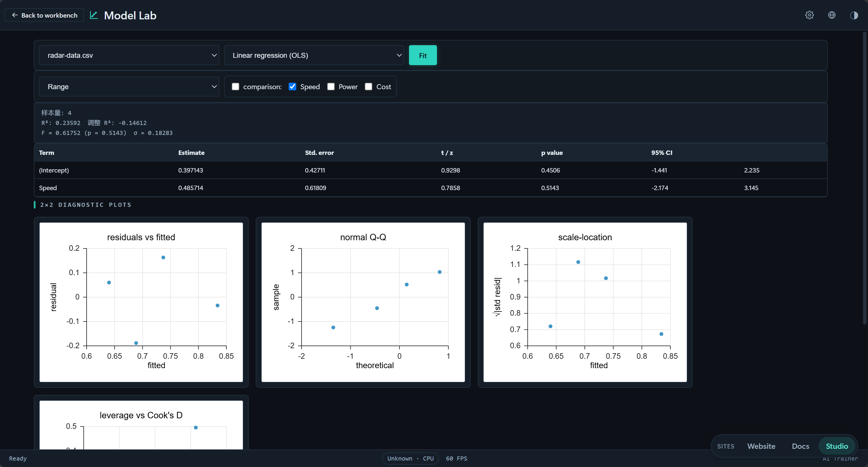Image resolution: width=868 pixels, height=467 pixels.
Task: Enable the comparison checkbox
Action: pos(235,87)
